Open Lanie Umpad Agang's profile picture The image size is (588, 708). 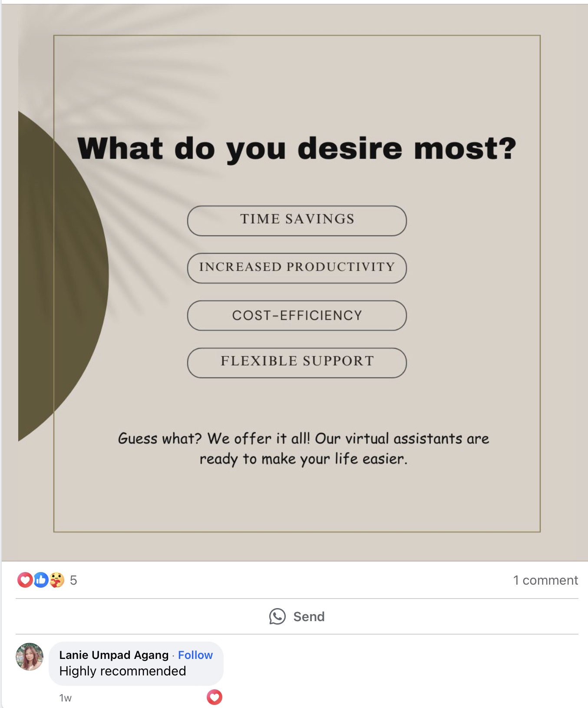[30, 656]
